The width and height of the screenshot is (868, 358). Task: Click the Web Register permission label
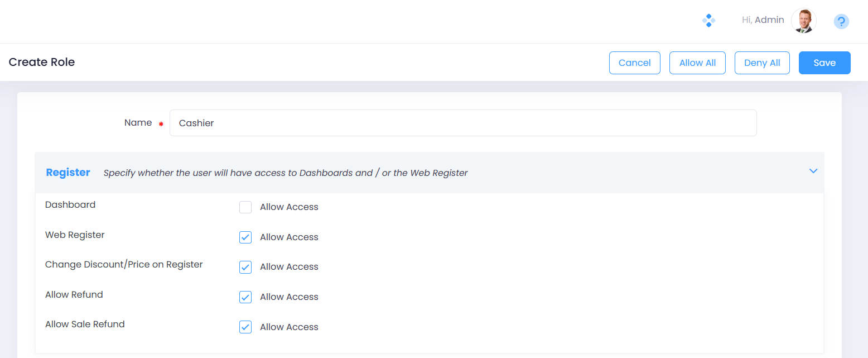pos(75,235)
